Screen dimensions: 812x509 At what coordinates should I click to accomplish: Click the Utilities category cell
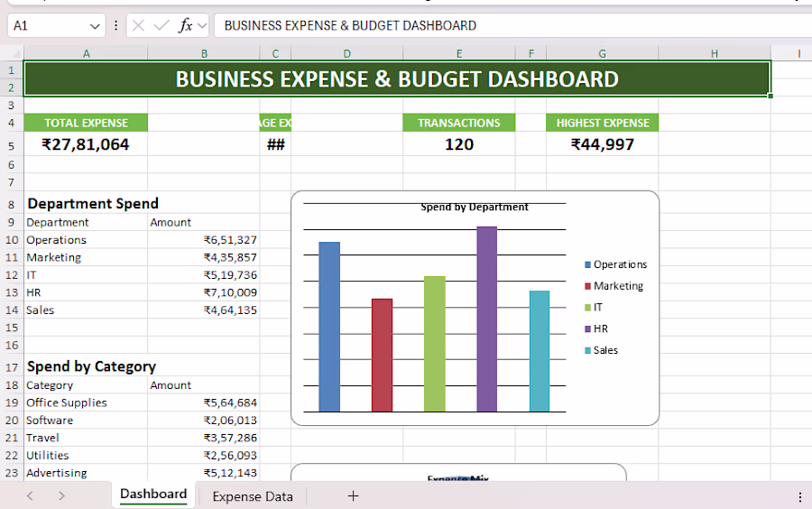click(86, 456)
